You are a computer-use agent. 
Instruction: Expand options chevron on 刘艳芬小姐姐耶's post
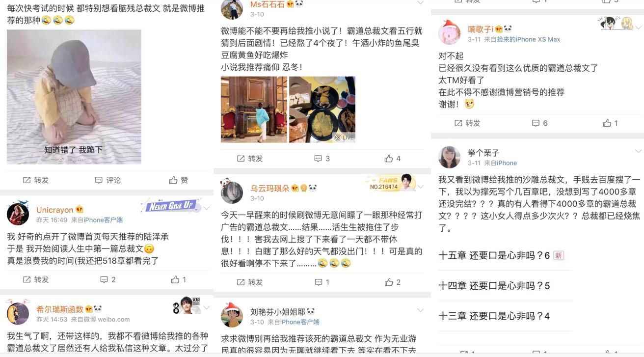pyautogui.click(x=420, y=310)
